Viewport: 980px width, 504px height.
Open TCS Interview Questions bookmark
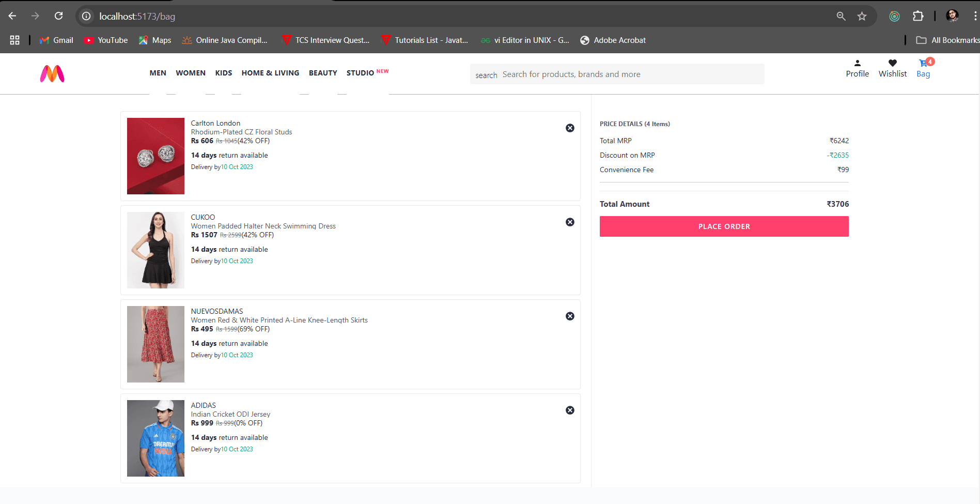coord(325,40)
